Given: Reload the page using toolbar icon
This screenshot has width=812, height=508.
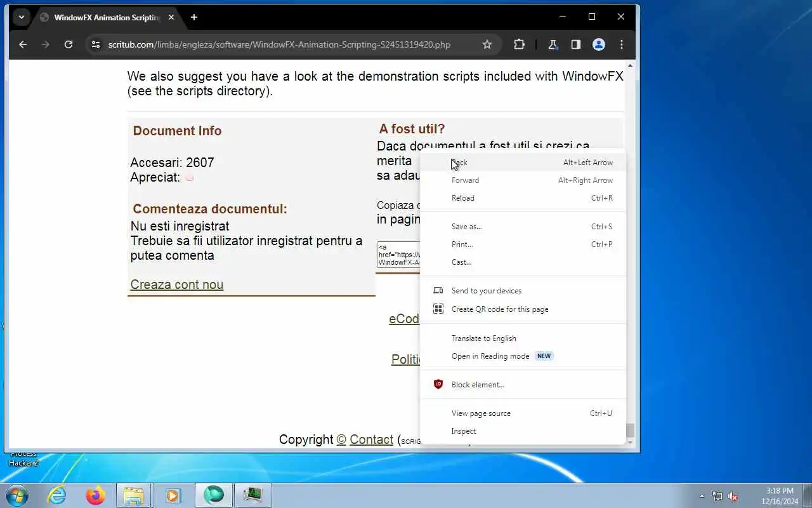Looking at the screenshot, I should click(x=69, y=44).
